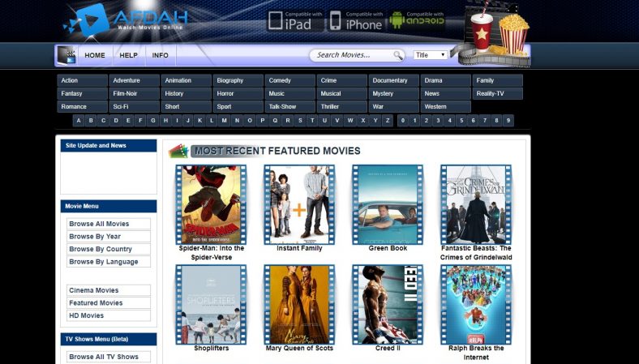This screenshot has width=639, height=364.
Task: Browse movies starting with M
Action: [x=224, y=121]
